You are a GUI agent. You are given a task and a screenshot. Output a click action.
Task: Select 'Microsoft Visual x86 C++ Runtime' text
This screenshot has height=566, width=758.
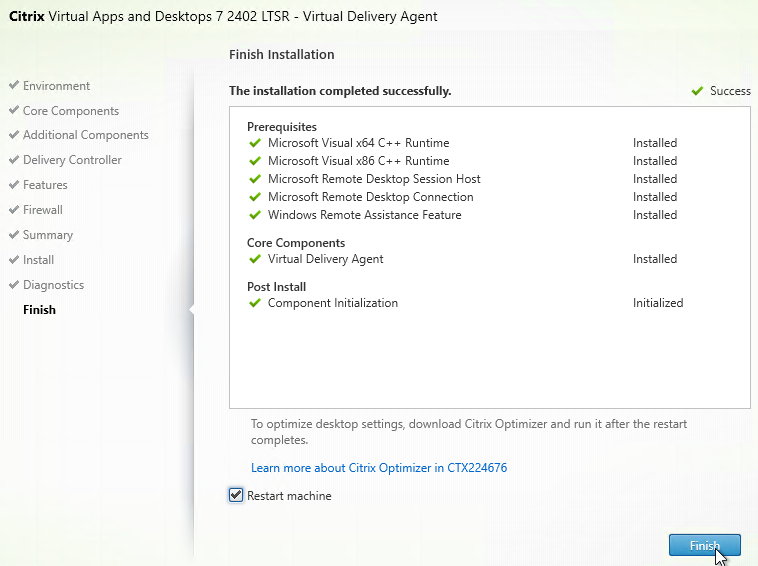point(359,161)
